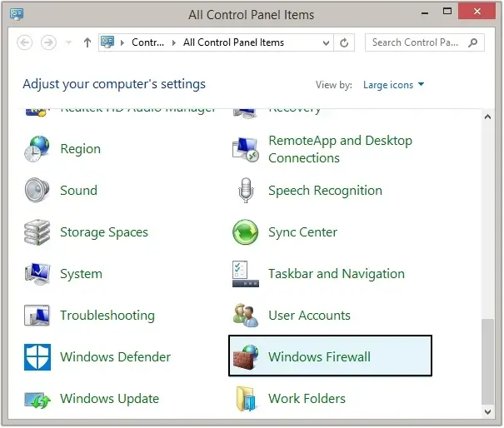Viewport: 504px width, 428px height.
Task: Click the vertical scrollbar thumb
Action: coord(488,362)
